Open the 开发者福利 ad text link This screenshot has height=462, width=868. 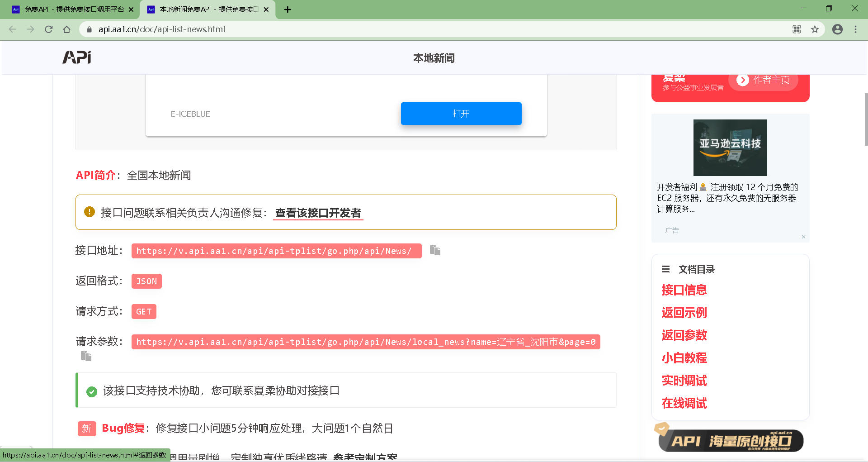[727, 198]
